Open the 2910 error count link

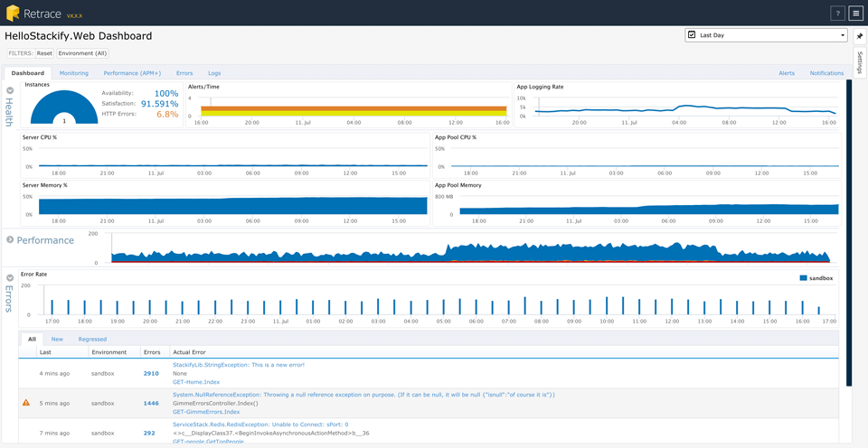(151, 373)
